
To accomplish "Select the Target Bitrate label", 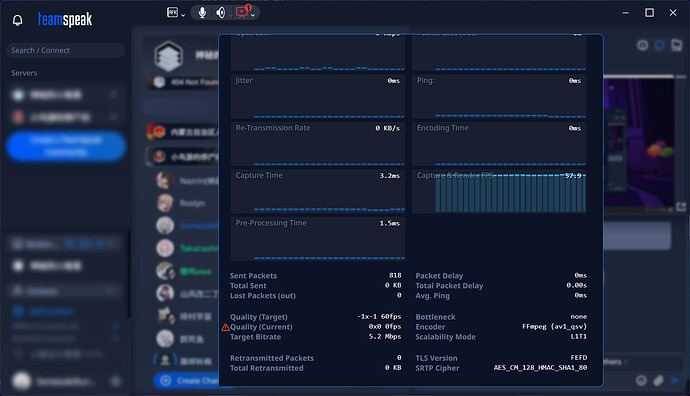I will pyautogui.click(x=255, y=337).
